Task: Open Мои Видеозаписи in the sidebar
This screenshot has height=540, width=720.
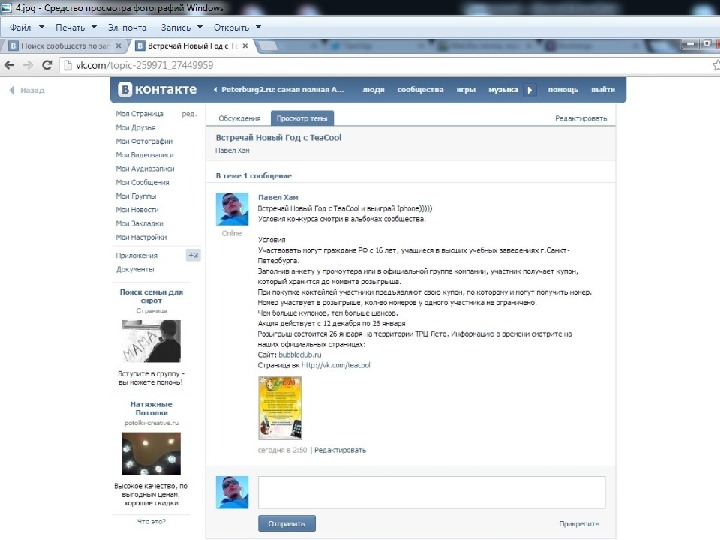Action: [x=145, y=155]
